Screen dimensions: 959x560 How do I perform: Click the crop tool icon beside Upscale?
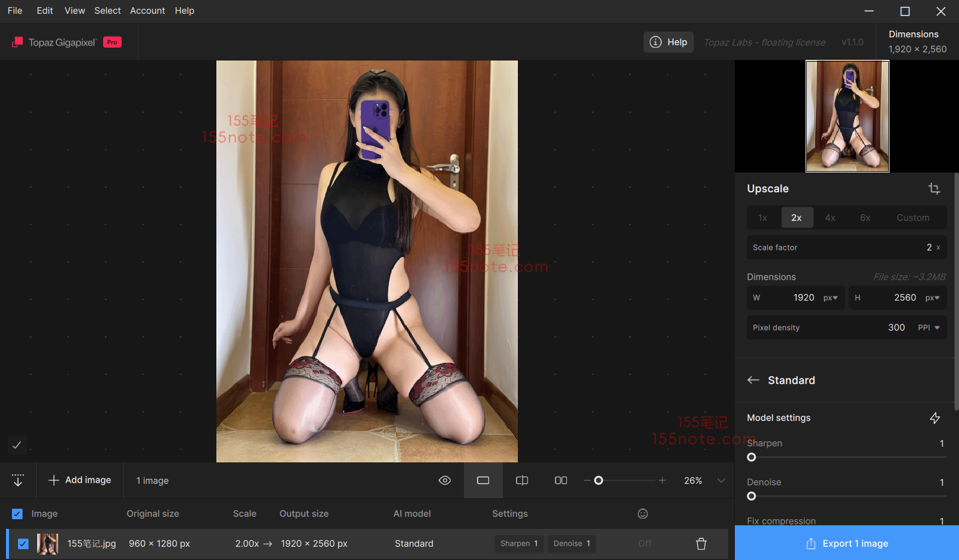(934, 189)
